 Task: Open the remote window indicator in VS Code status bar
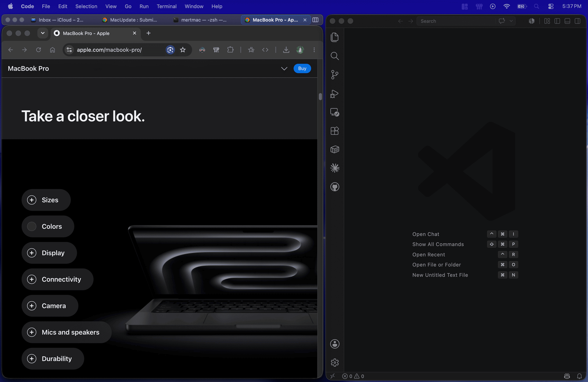(333, 376)
